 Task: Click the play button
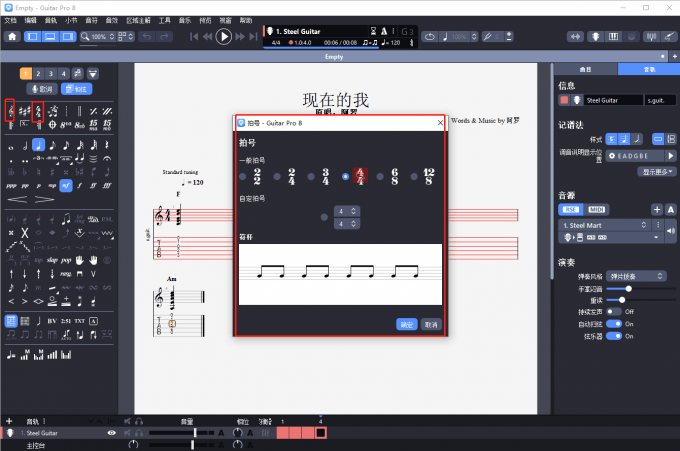click(x=224, y=37)
